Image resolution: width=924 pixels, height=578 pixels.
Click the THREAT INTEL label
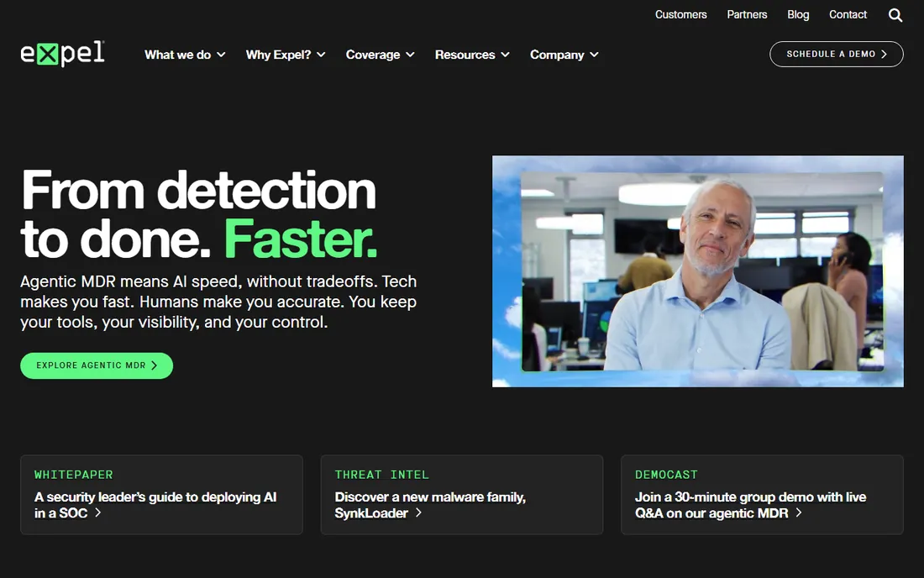(x=382, y=475)
